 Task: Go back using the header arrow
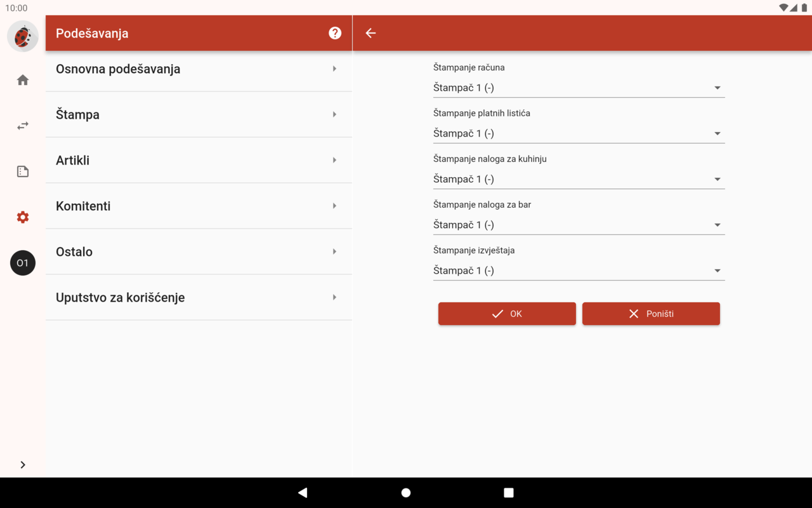click(371, 33)
